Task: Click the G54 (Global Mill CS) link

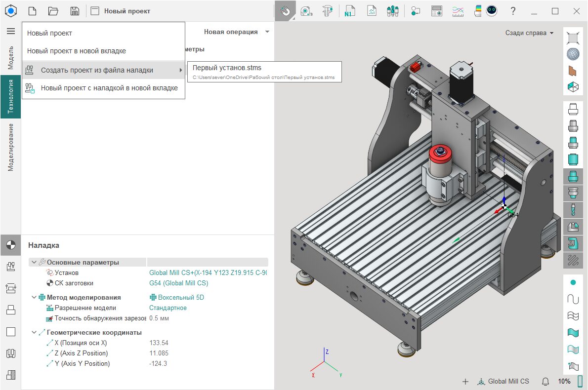Action: point(178,283)
